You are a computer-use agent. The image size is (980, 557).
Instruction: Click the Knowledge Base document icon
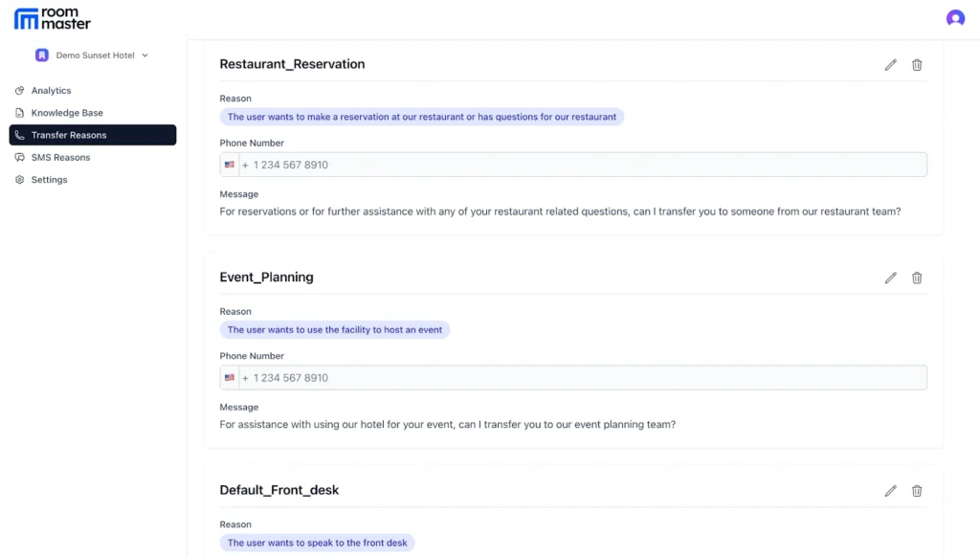[20, 113]
